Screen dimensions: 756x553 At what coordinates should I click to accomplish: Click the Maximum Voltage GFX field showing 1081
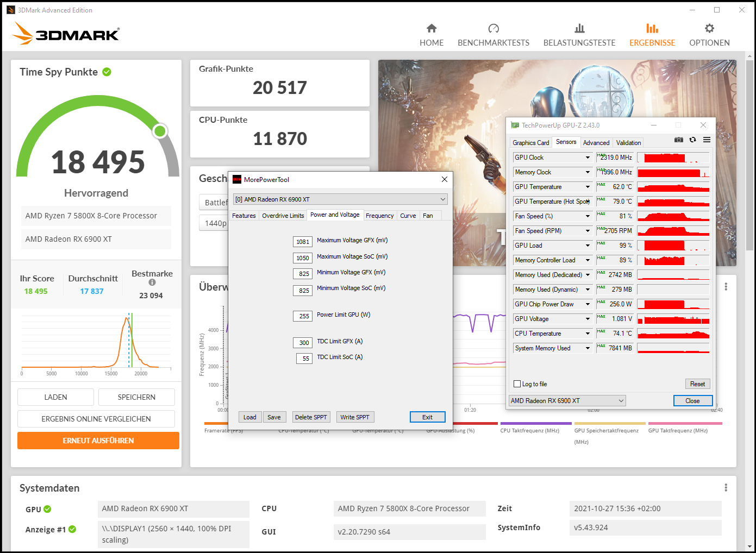click(303, 242)
